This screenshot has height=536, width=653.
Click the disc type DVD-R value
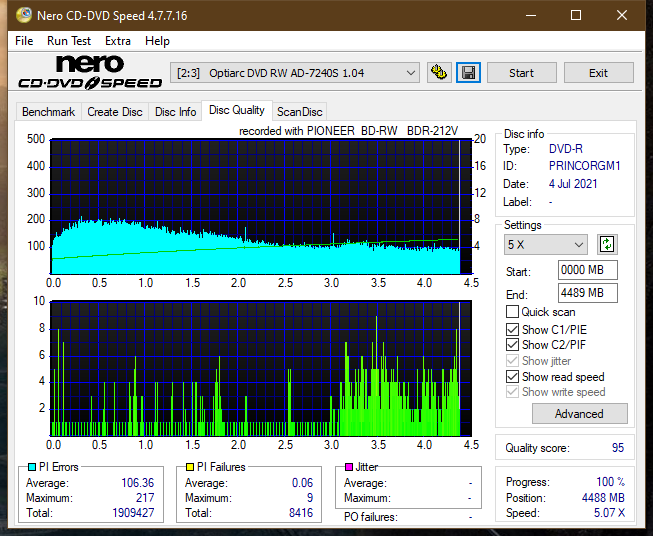tap(566, 149)
